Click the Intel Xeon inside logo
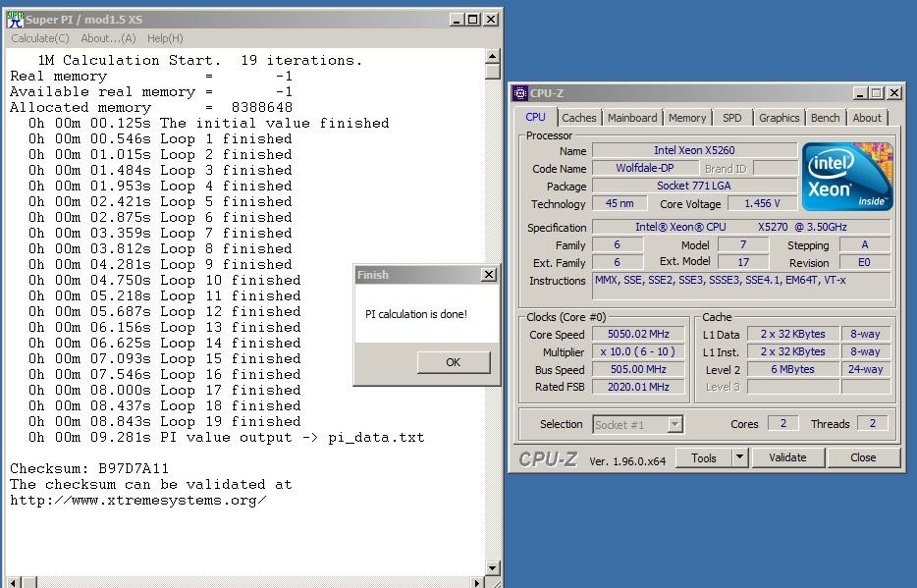Viewport: 917px width, 588px height. click(847, 177)
